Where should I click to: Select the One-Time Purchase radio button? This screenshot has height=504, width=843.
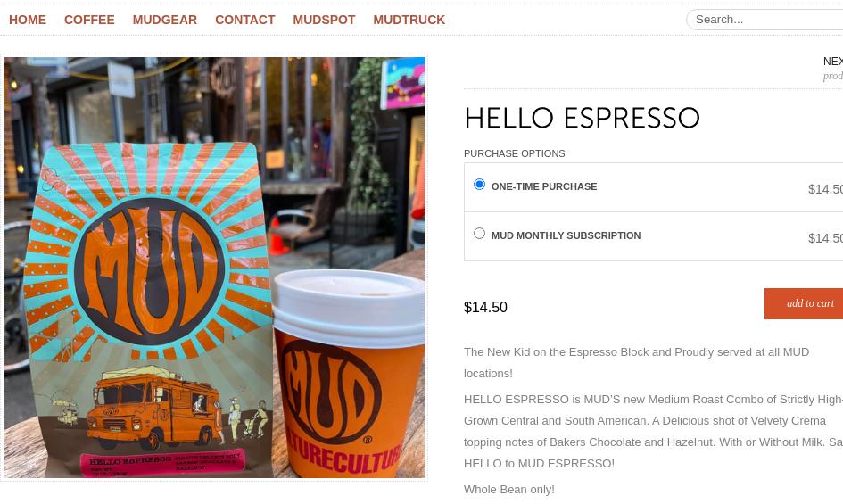click(479, 185)
